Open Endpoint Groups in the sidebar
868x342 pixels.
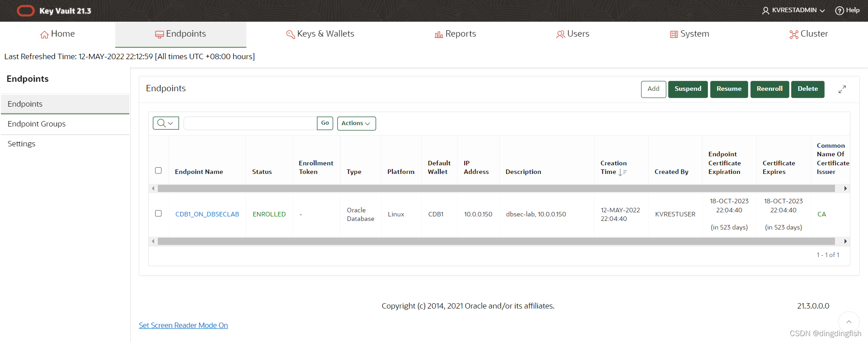65,124
